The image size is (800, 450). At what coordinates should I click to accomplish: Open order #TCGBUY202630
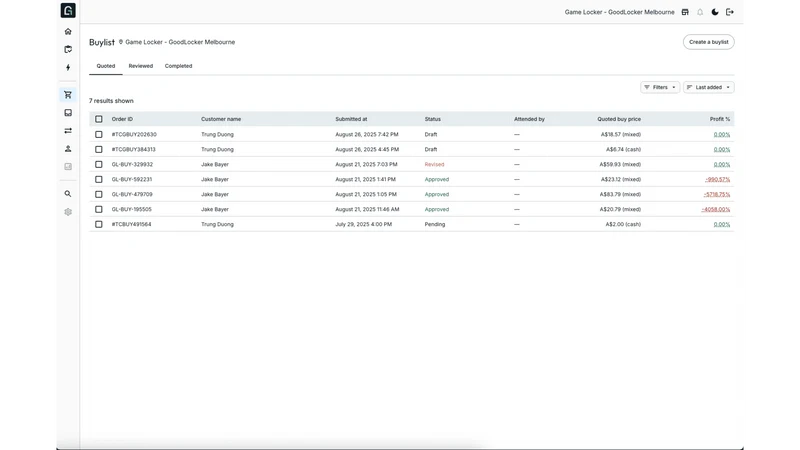134,134
